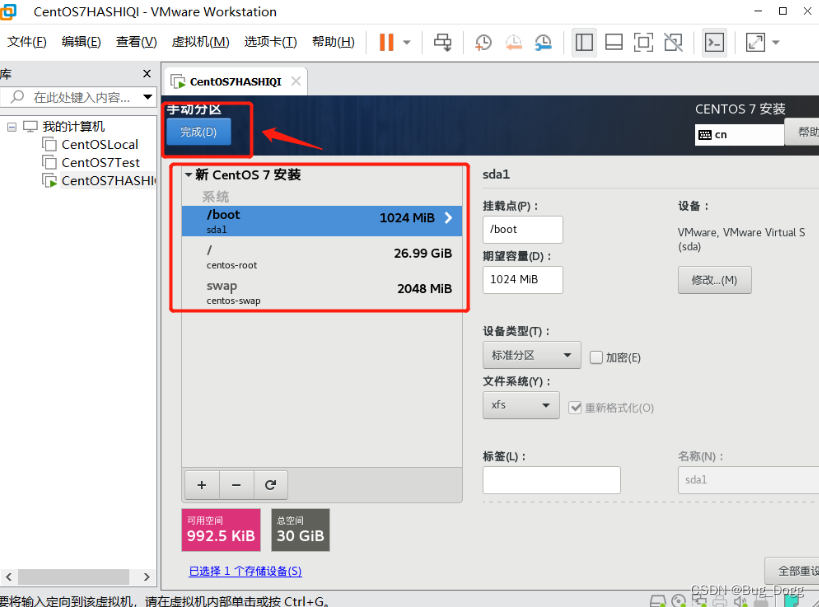Click the stretch guest display icon
This screenshot has width=819, height=607.
click(x=755, y=42)
